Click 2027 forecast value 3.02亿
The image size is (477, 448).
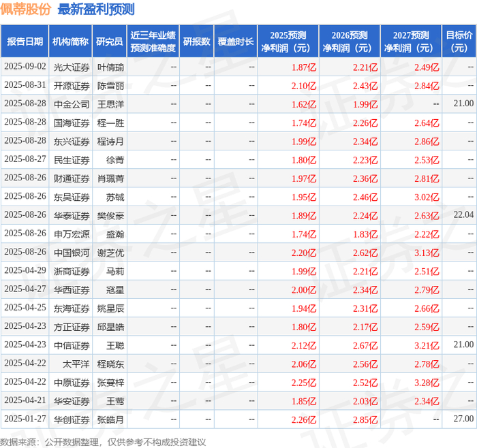(427, 197)
